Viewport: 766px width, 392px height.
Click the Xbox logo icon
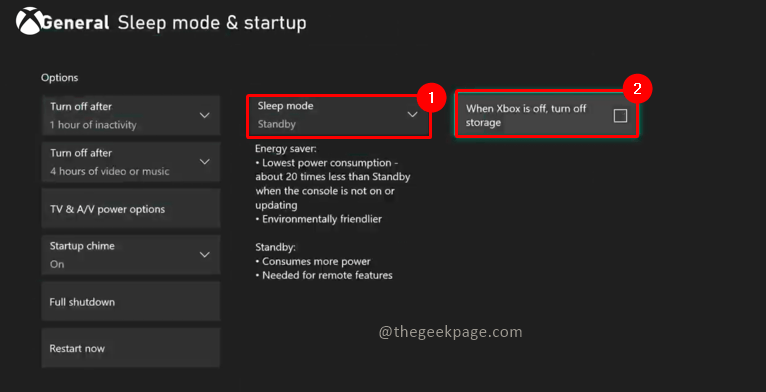[x=28, y=21]
